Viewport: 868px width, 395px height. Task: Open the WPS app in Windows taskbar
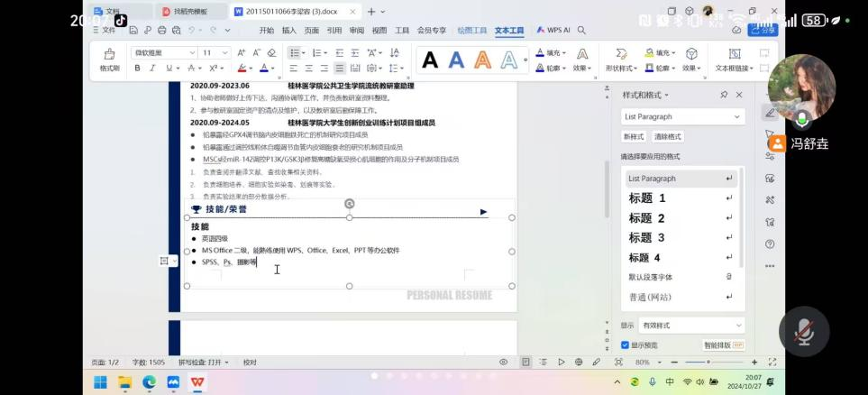tap(196, 381)
